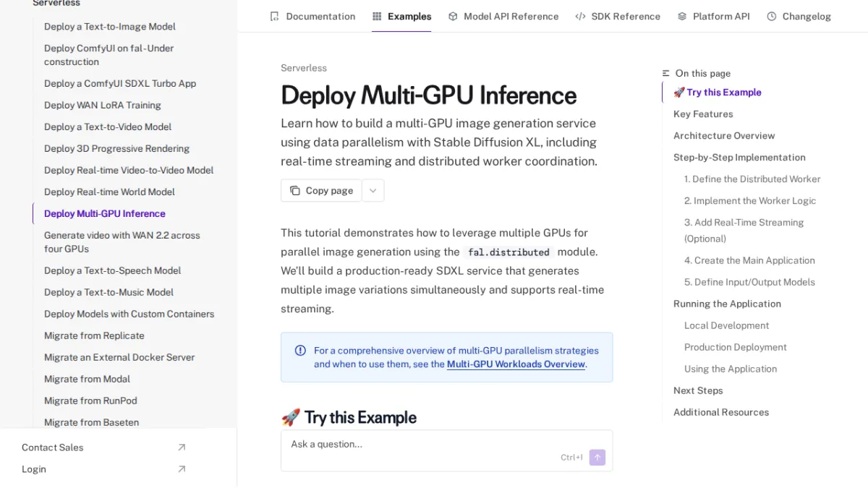Go to the SDK Reference tab

(618, 16)
